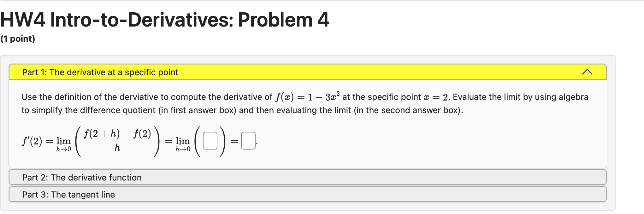644x214 pixels.
Task: Click the HW4 Intro-to-Derivatives: Problem 4 title
Action: click(164, 20)
